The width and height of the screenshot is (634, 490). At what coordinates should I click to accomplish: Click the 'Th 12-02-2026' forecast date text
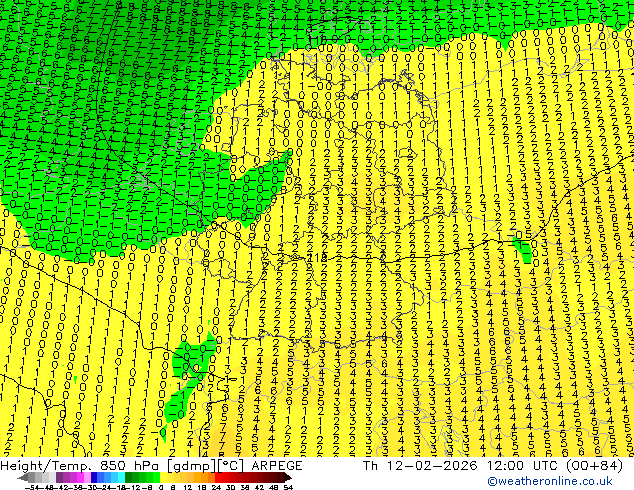[420, 466]
